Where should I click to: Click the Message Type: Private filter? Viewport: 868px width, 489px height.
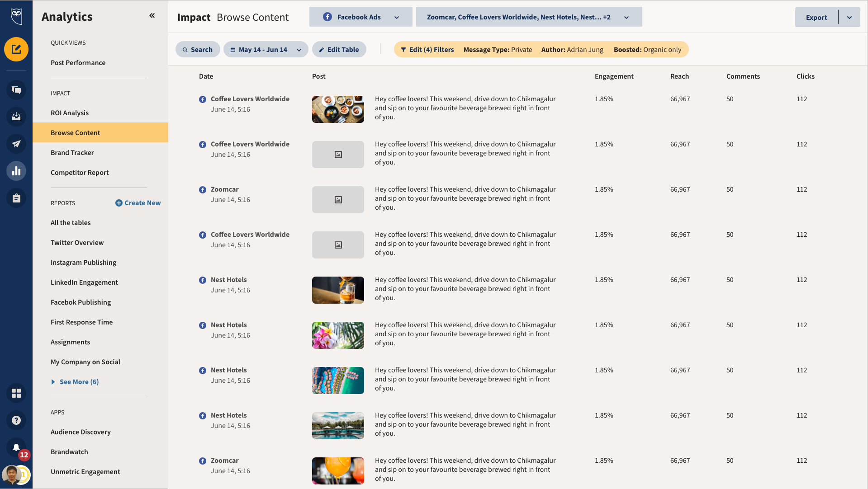point(498,50)
